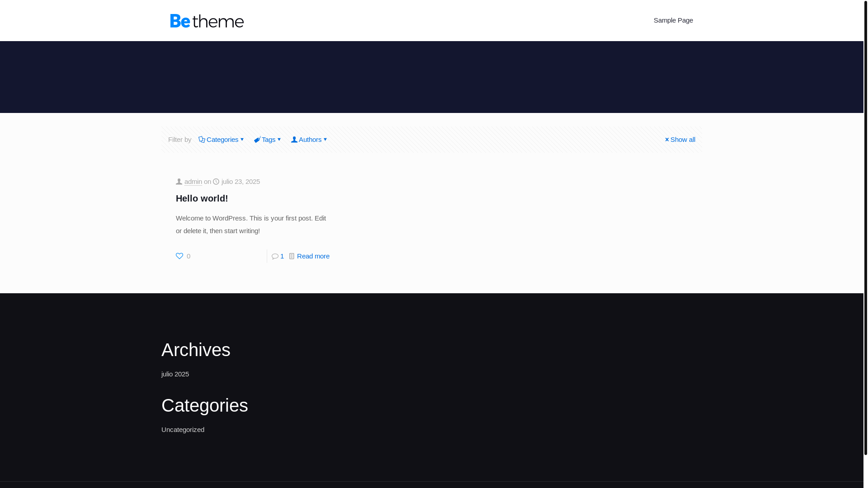Image resolution: width=868 pixels, height=488 pixels.
Task: Click the comments bubble icon
Action: point(275,256)
